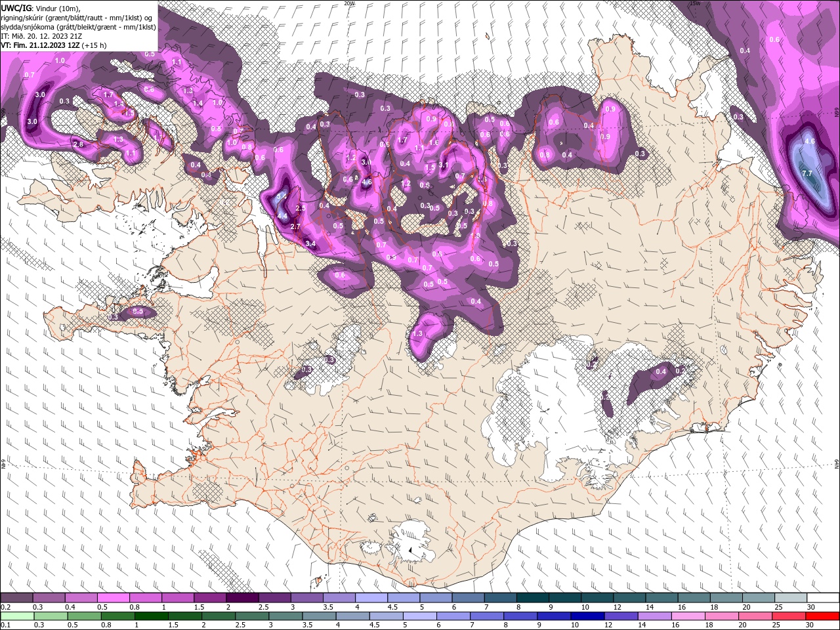Click the '2.7' snowfall value
The width and height of the screenshot is (840, 630).
(295, 227)
